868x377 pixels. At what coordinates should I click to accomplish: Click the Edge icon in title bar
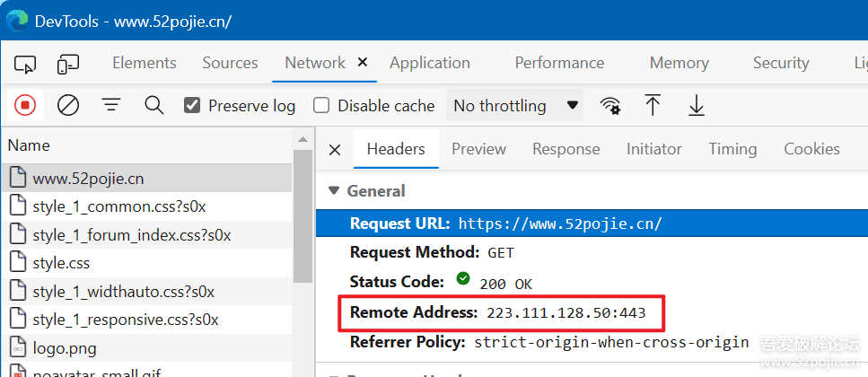(x=17, y=21)
